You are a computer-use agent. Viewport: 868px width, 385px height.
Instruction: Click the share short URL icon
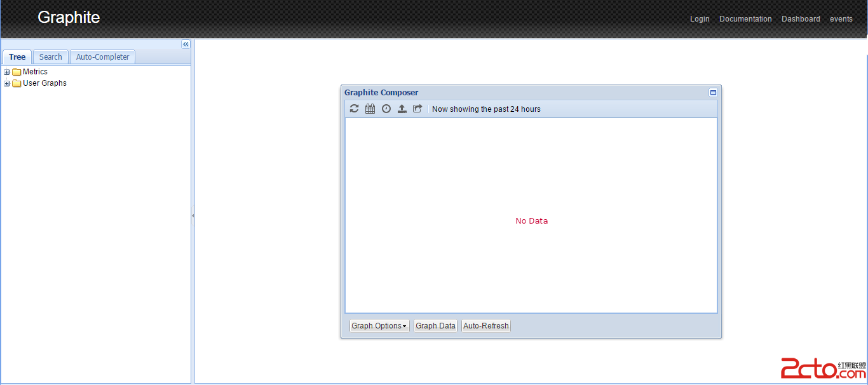tap(417, 109)
